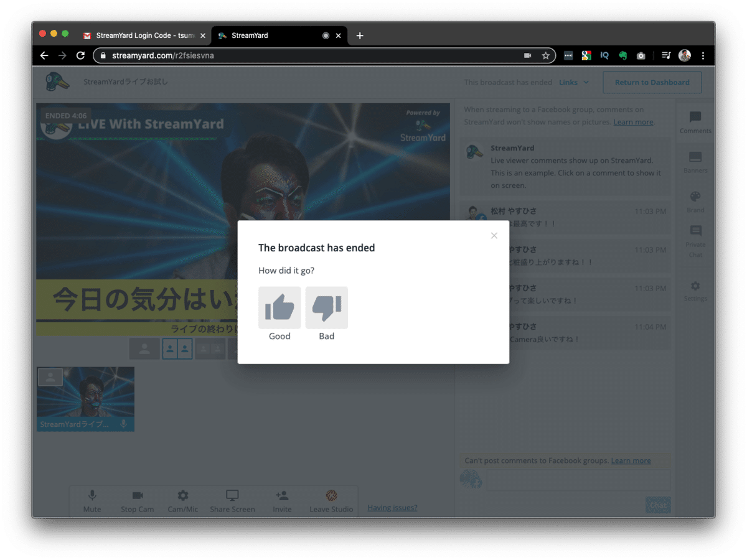Click the first dotted extension icon

[x=568, y=55]
